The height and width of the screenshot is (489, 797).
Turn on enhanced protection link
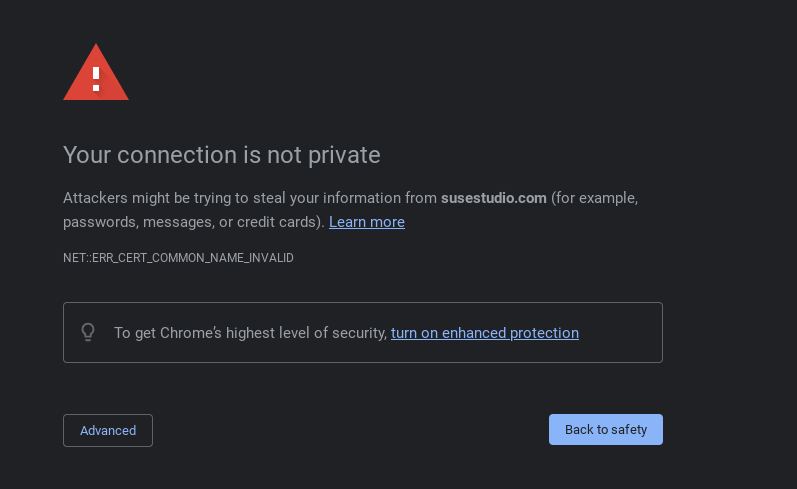coord(484,333)
